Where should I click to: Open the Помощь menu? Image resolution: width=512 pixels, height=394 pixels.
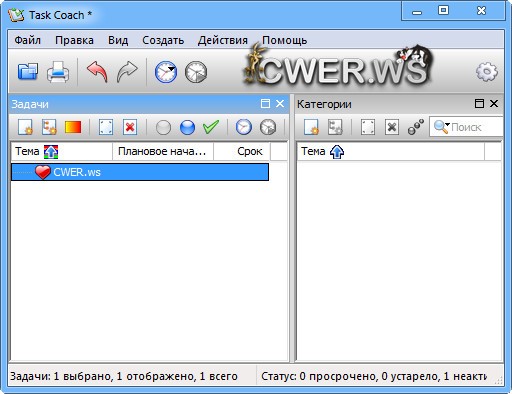[x=284, y=40]
